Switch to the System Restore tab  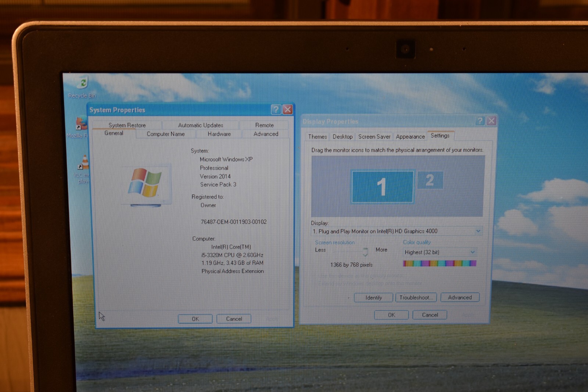pyautogui.click(x=127, y=125)
